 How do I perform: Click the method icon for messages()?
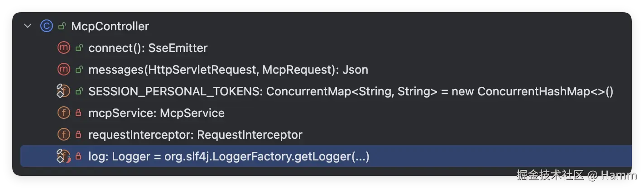pyautogui.click(x=64, y=69)
